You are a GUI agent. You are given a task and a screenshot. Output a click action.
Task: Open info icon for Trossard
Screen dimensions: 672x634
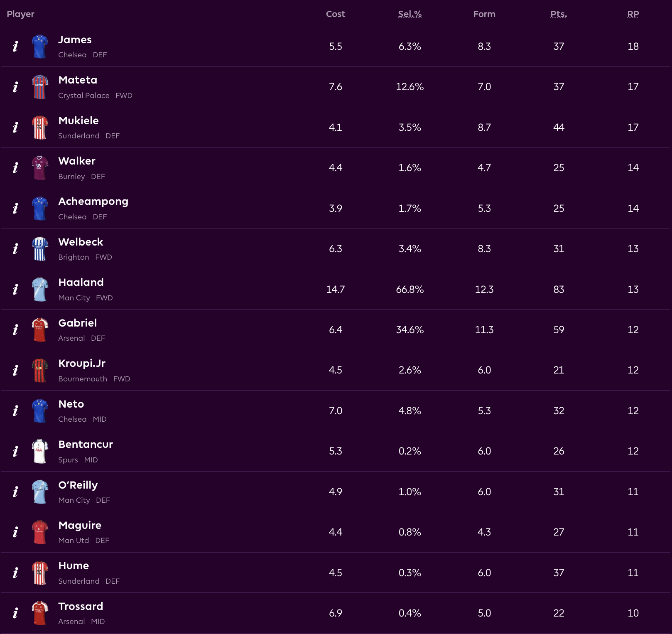[15, 613]
